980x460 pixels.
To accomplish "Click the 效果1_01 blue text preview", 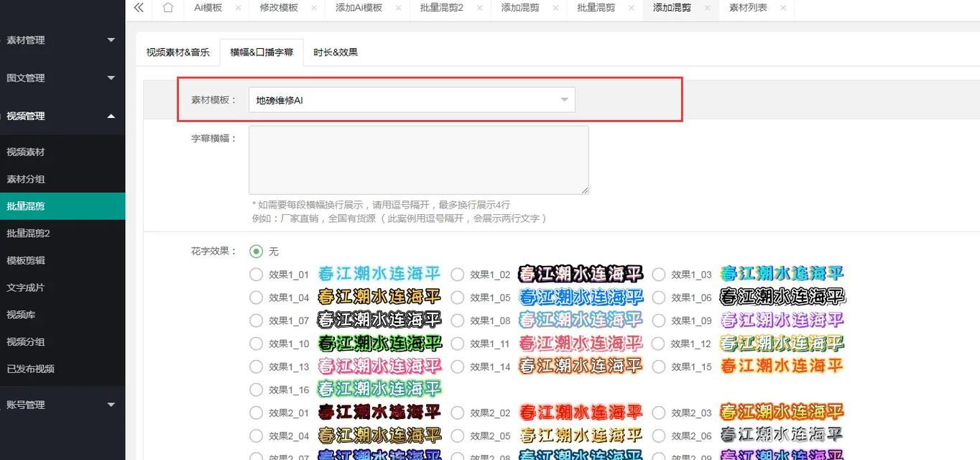I will pyautogui.click(x=379, y=274).
